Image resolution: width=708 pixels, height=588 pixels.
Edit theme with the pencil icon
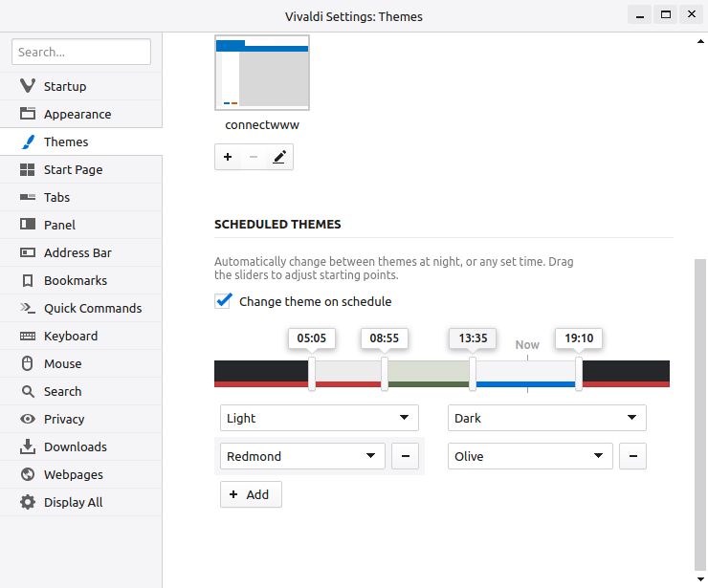279,157
